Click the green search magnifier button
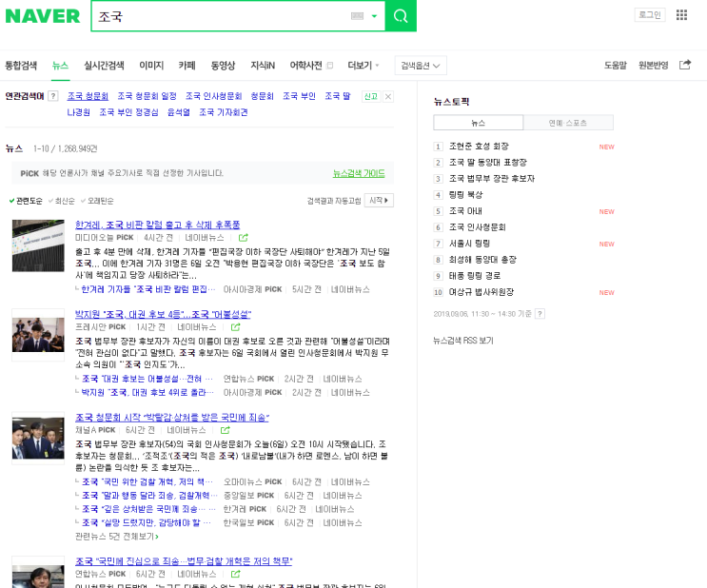Image resolution: width=707 pixels, height=588 pixels. pyautogui.click(x=401, y=16)
